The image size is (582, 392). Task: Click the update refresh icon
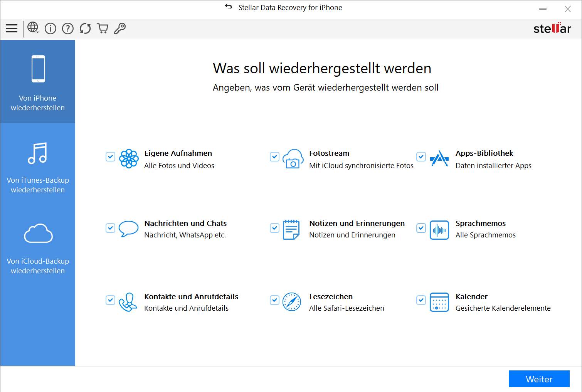85,29
